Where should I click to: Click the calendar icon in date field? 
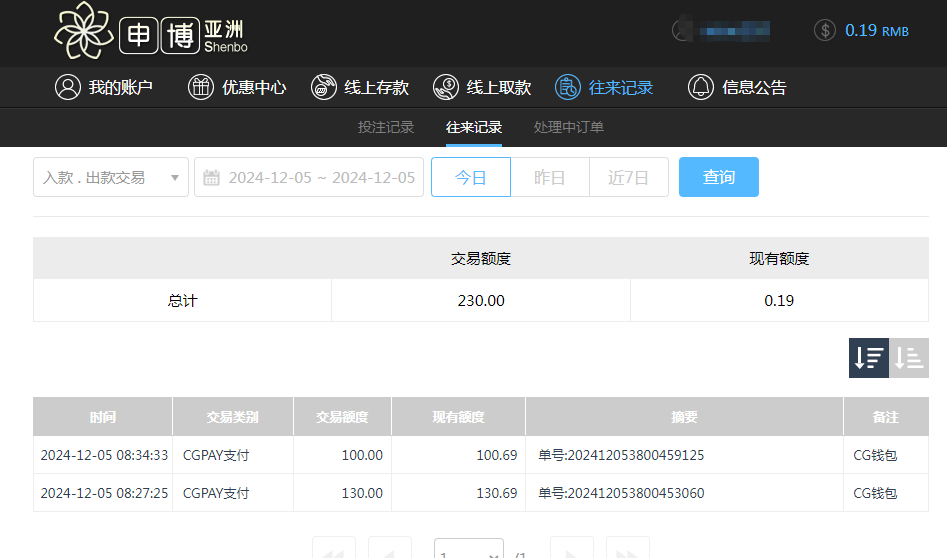211,178
